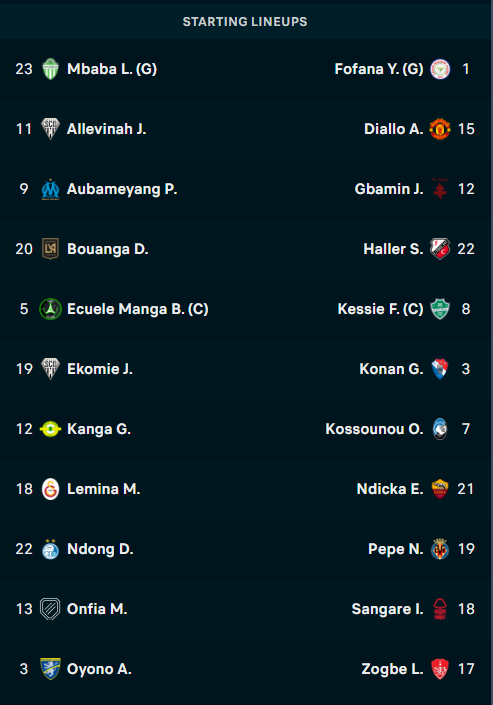Click the Marseille crest beside Aubameyang P.
This screenshot has width=493, height=705.
[50, 189]
